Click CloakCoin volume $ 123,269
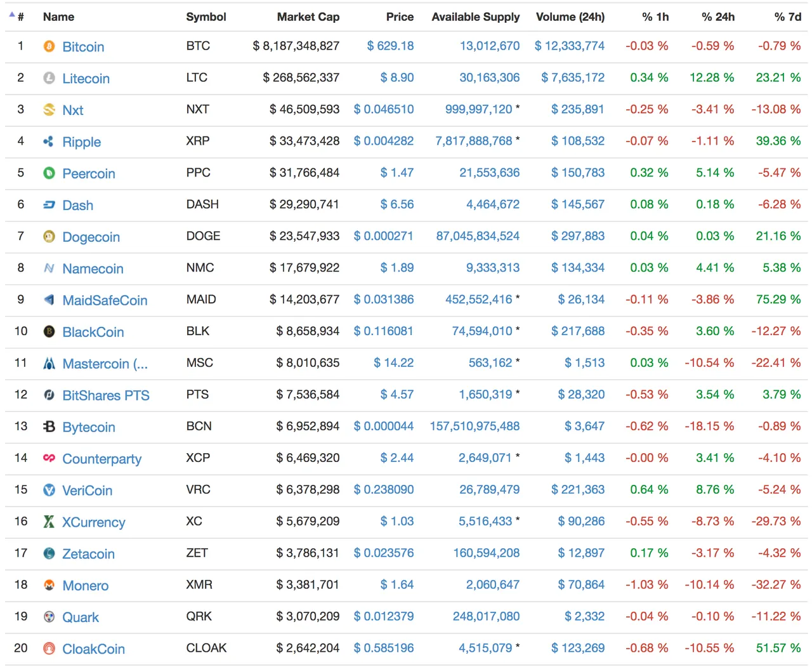 578,648
